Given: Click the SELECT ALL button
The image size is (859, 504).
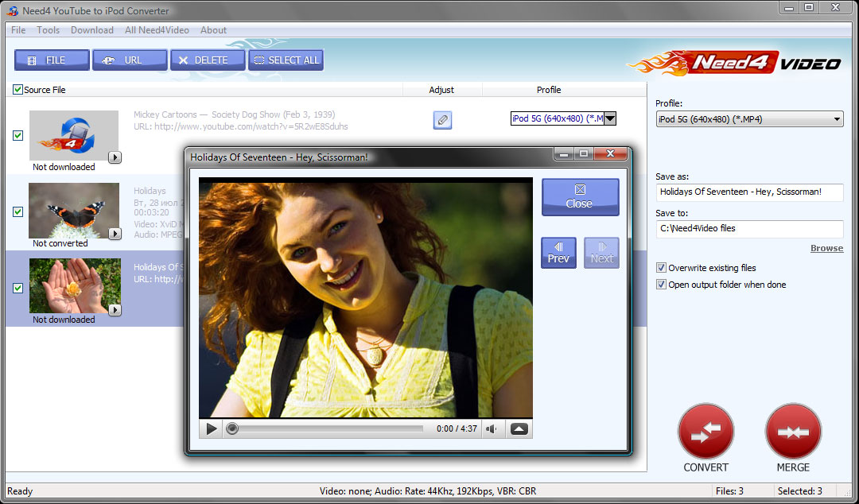Looking at the screenshot, I should coord(286,60).
